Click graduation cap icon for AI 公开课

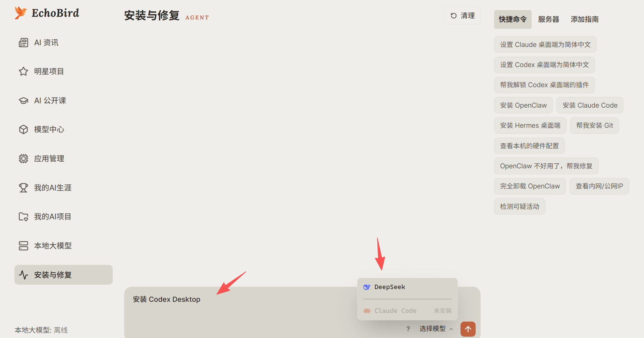click(23, 101)
